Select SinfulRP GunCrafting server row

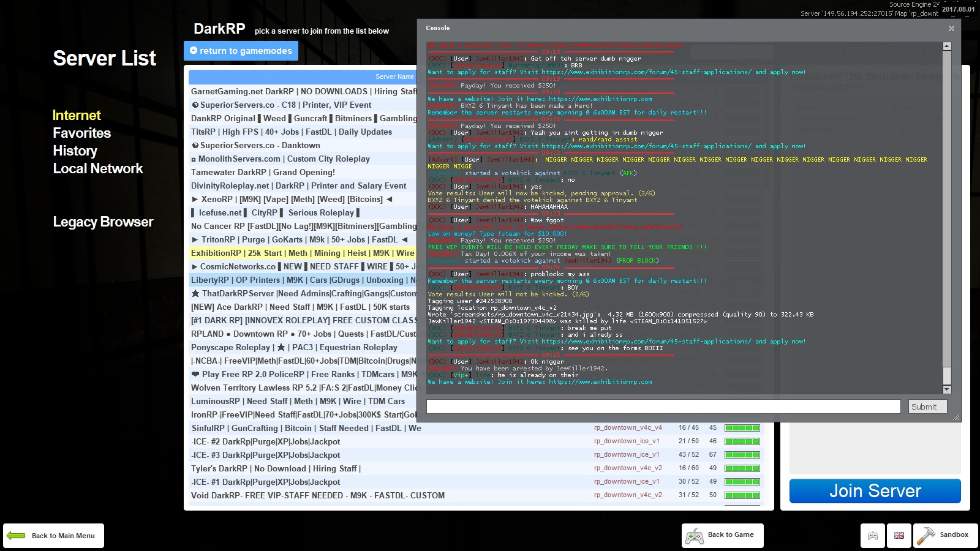click(x=477, y=428)
